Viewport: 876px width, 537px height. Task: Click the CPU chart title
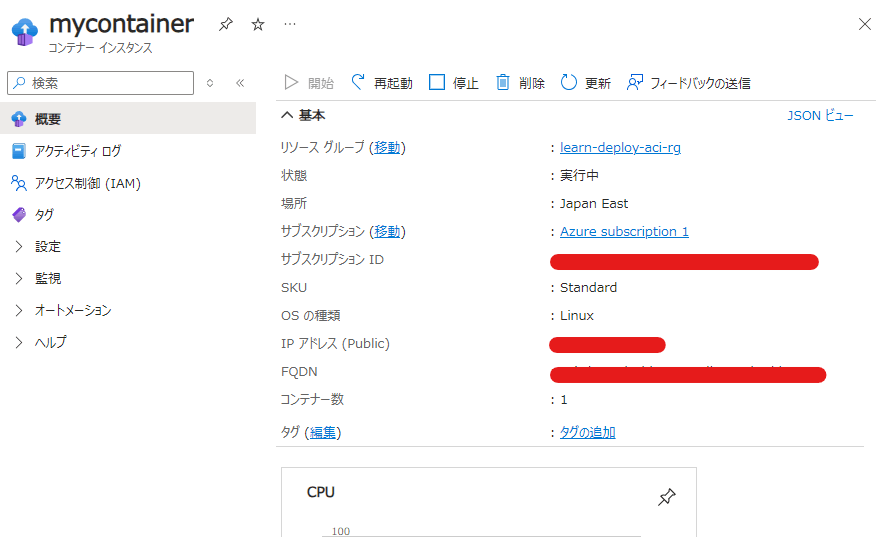tap(321, 492)
